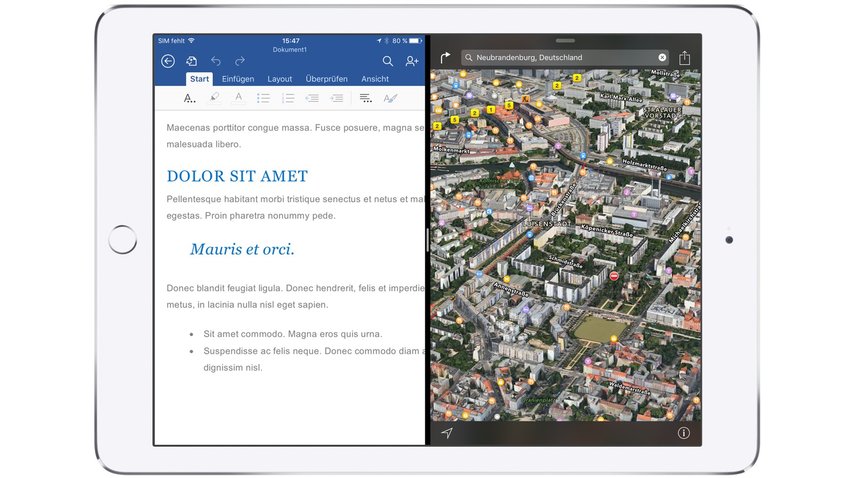Tap the paragraph starting Donec blandit feugiat

pyautogui.click(x=295, y=296)
